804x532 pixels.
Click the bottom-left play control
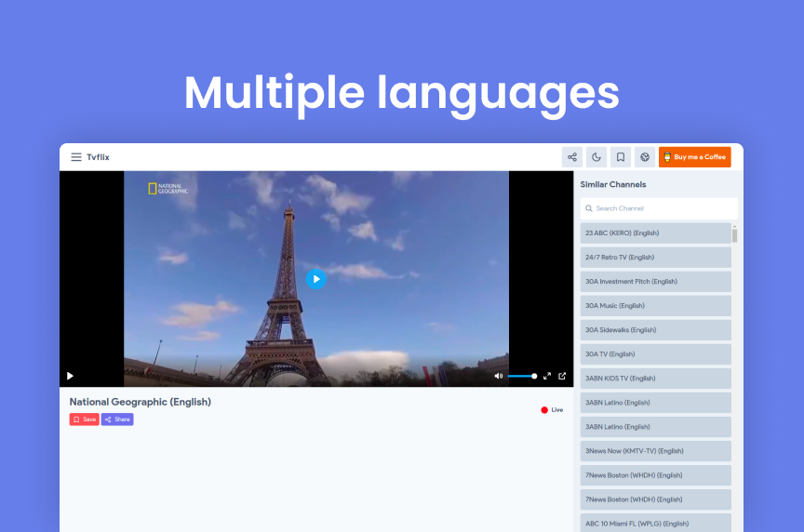click(70, 376)
